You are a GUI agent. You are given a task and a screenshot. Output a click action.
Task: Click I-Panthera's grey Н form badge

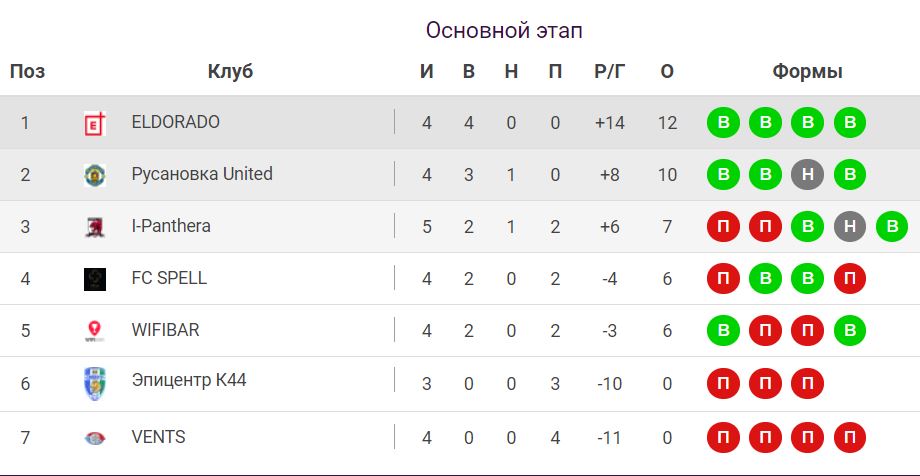tap(849, 227)
